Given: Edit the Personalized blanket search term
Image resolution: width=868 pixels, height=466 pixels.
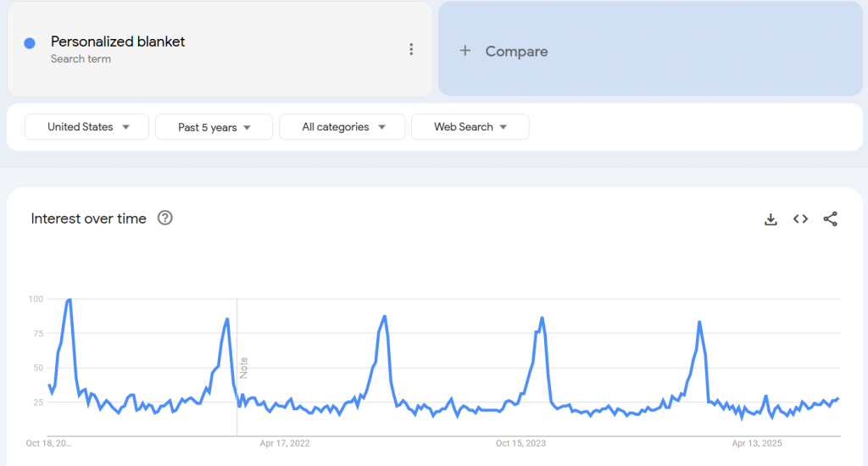Looking at the screenshot, I should point(118,42).
